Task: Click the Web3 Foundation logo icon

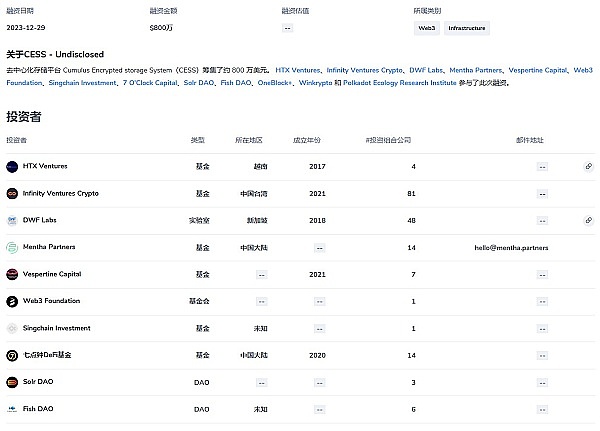Action: point(12,301)
